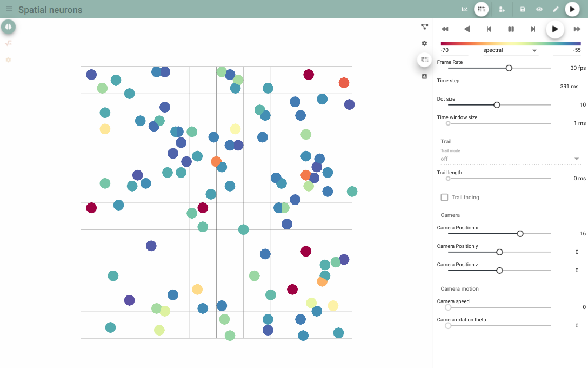588x368 pixels.
Task: Toggle the eye view icon in top bar
Action: [x=539, y=9]
